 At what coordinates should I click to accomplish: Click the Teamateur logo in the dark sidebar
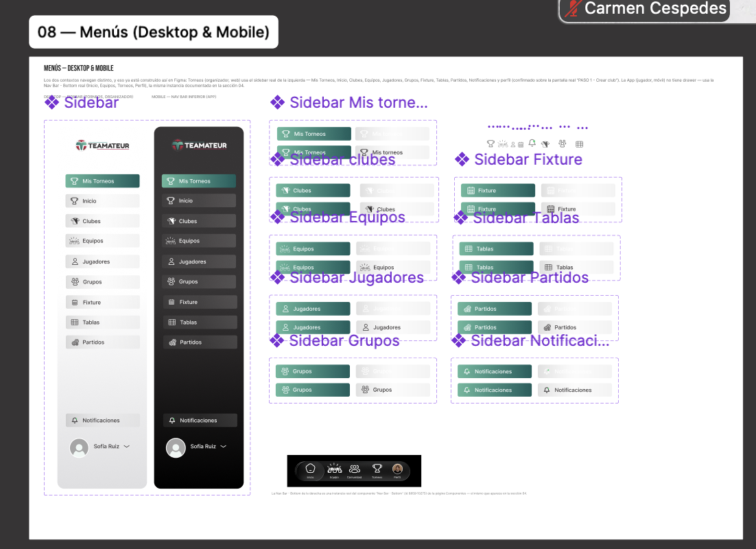tap(199, 145)
